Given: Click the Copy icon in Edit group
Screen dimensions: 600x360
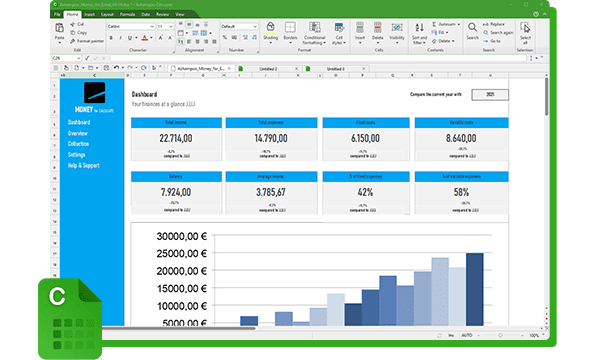Looking at the screenshot, I should [73, 33].
